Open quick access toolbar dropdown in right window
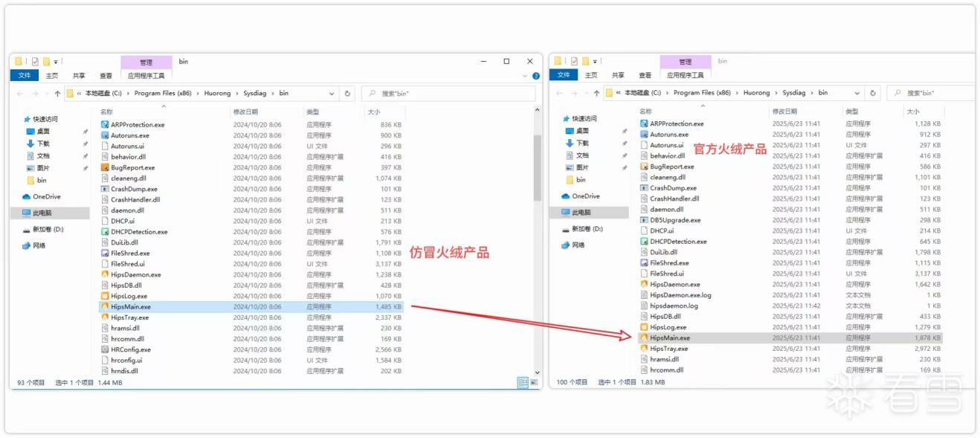Image resolution: width=980 pixels, height=438 pixels. click(x=595, y=61)
